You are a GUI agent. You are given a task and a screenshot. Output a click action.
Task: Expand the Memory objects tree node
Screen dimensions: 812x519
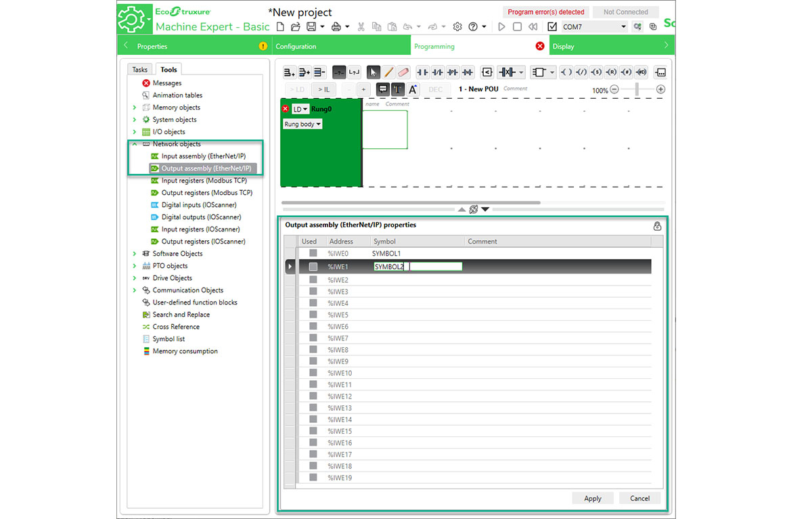(x=135, y=108)
